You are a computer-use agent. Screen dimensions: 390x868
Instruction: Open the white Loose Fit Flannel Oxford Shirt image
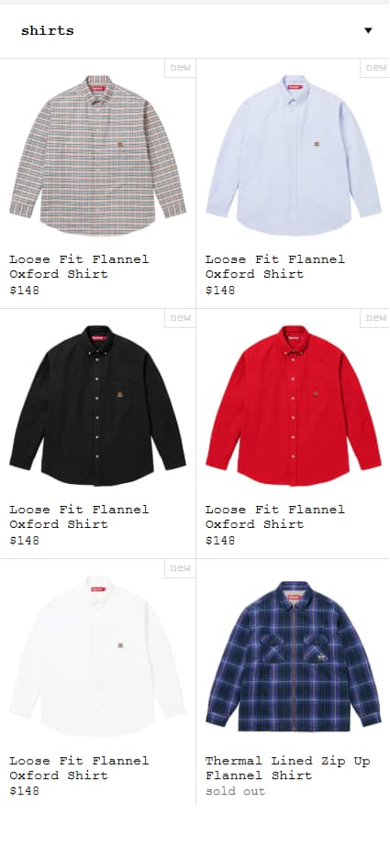[97, 656]
